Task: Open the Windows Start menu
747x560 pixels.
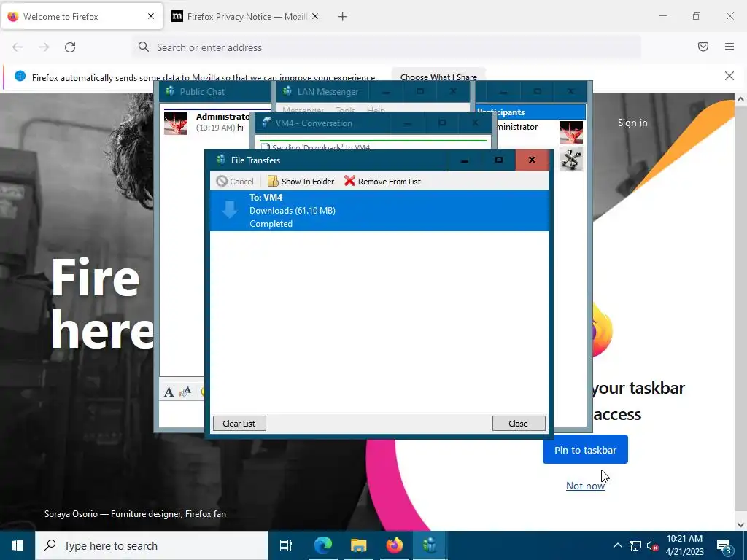Action: tap(18, 545)
